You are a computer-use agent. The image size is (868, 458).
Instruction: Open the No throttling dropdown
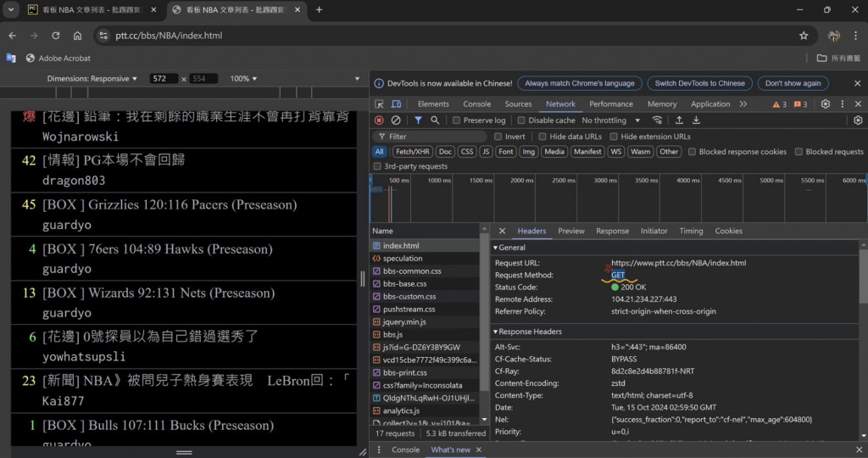609,120
